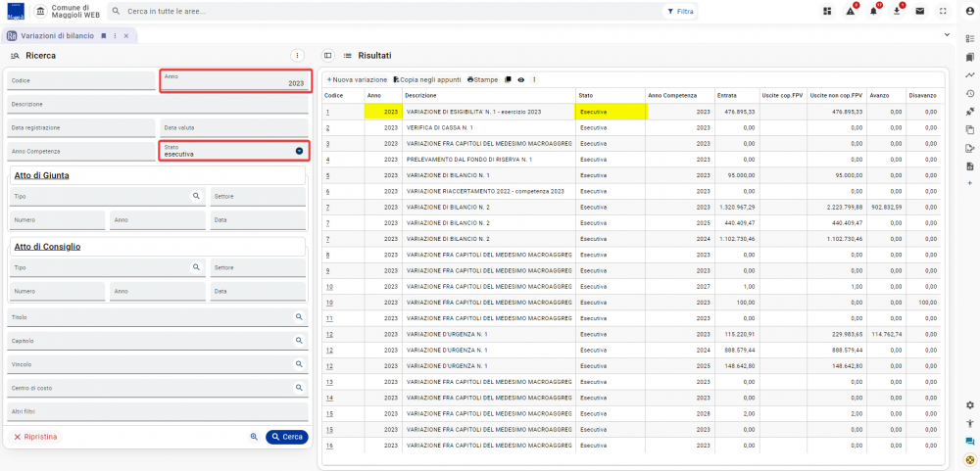980x471 pixels.
Task: Open the chat bubbles icon
Action: pos(970,441)
